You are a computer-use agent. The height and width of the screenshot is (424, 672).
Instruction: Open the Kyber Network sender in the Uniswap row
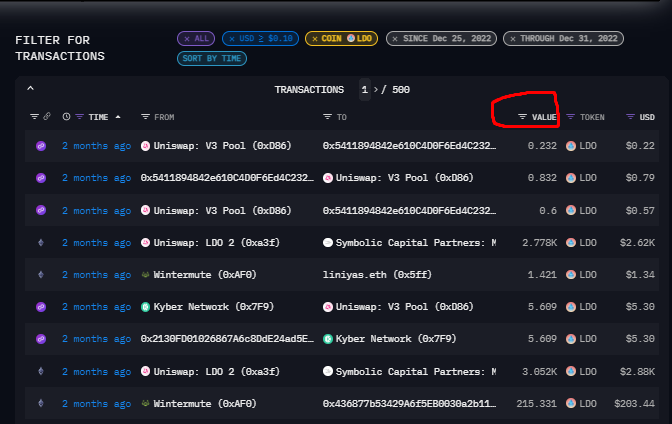coord(213,307)
